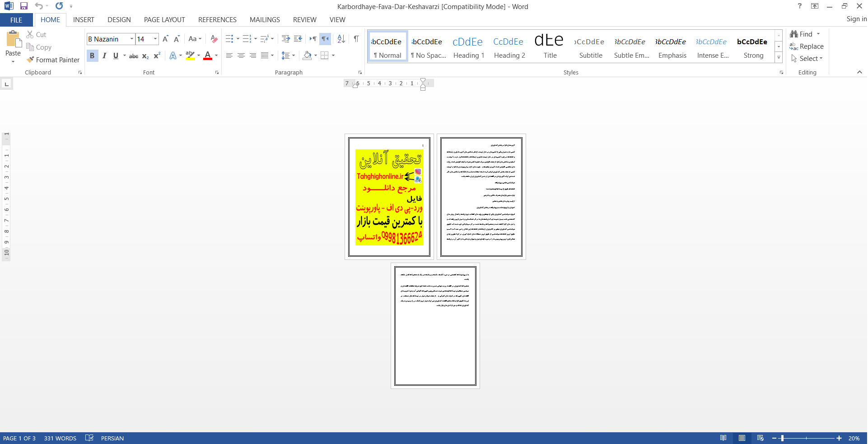This screenshot has height=444, width=868.
Task: Open the font size dropdown
Action: click(x=155, y=39)
